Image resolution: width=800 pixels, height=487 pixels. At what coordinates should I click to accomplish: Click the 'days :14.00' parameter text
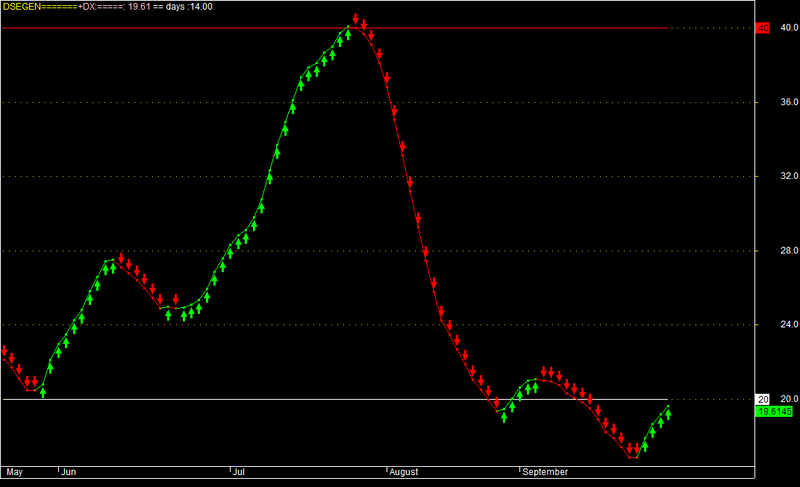[189, 7]
